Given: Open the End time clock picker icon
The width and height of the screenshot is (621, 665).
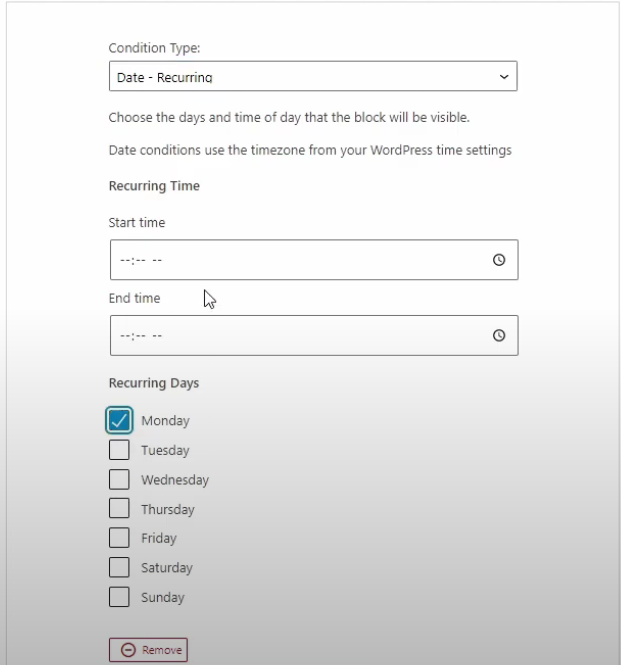Looking at the screenshot, I should 499,335.
